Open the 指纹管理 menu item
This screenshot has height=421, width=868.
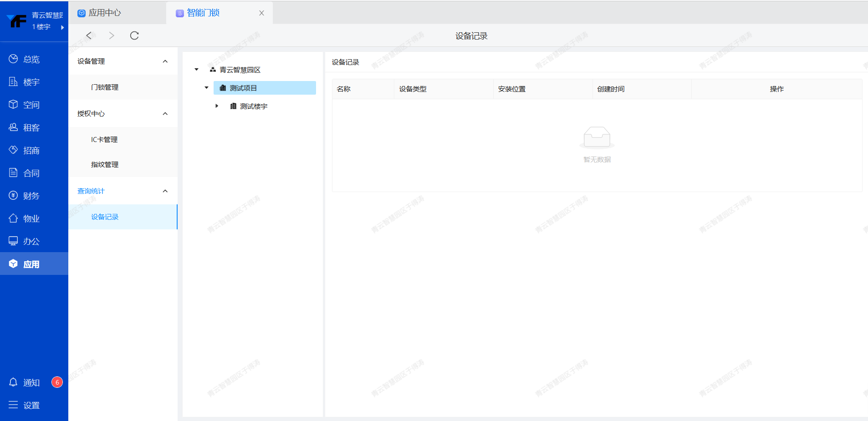pyautogui.click(x=105, y=165)
